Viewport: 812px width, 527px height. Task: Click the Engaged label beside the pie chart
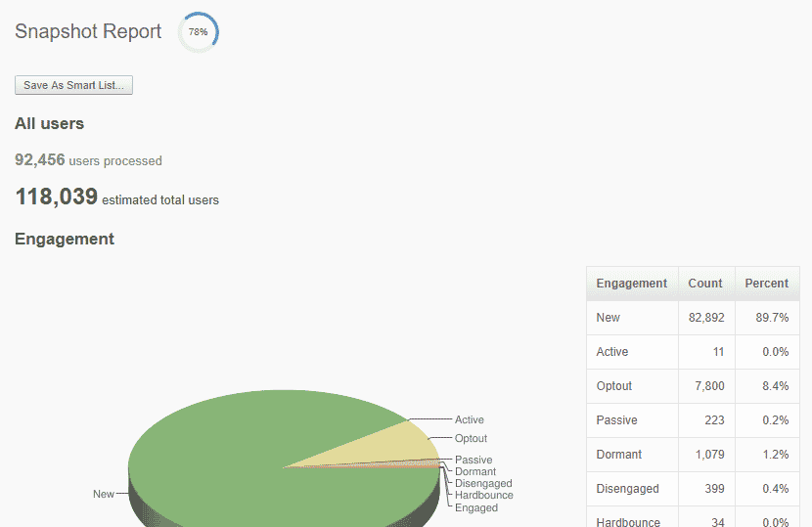[475, 508]
